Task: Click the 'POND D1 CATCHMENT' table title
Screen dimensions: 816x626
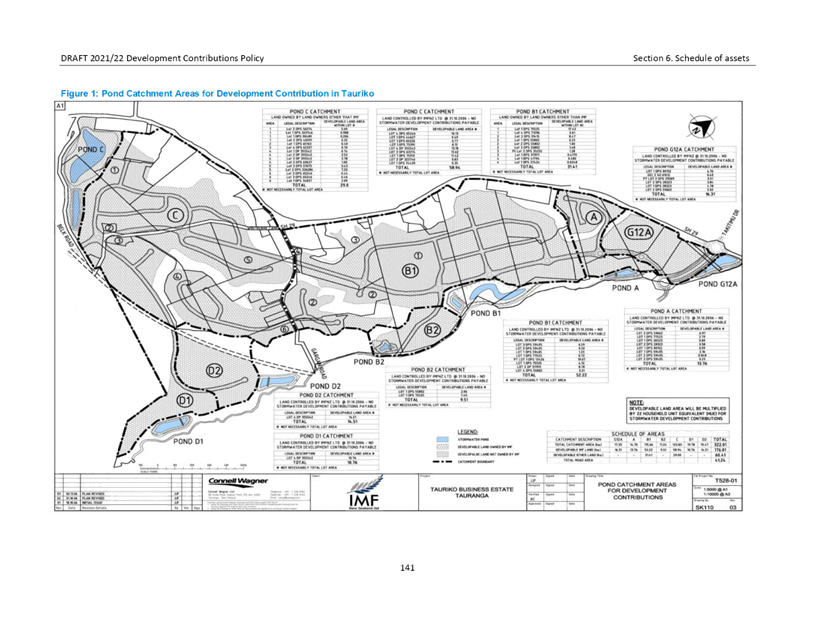Action: click(x=326, y=436)
